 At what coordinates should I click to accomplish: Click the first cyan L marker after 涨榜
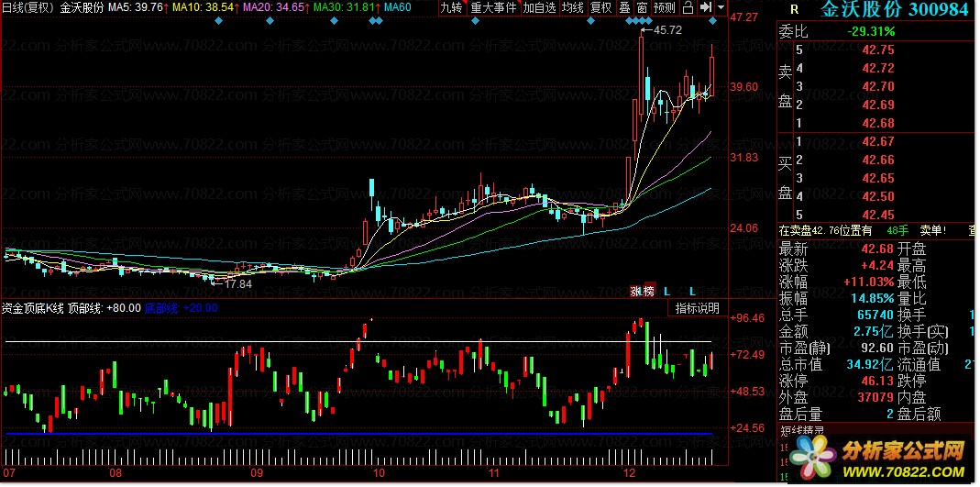(667, 291)
